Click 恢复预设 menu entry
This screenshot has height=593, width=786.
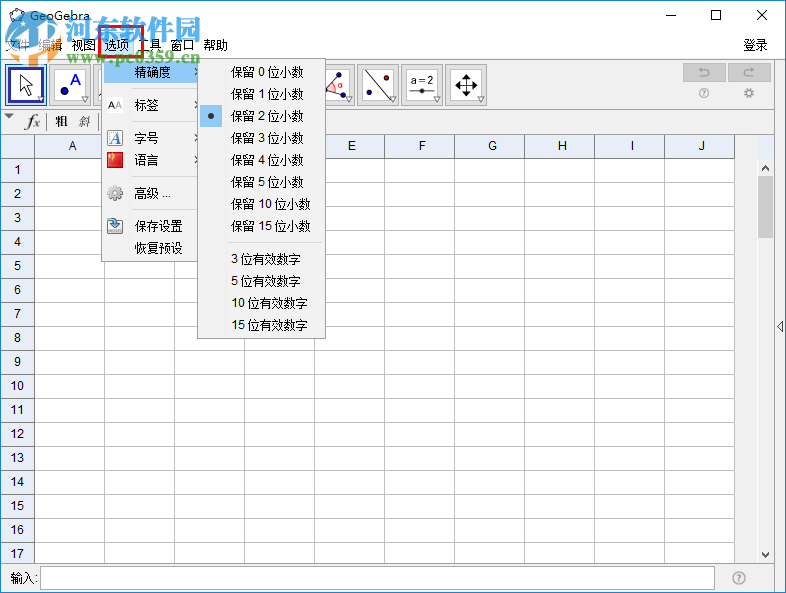(x=151, y=248)
